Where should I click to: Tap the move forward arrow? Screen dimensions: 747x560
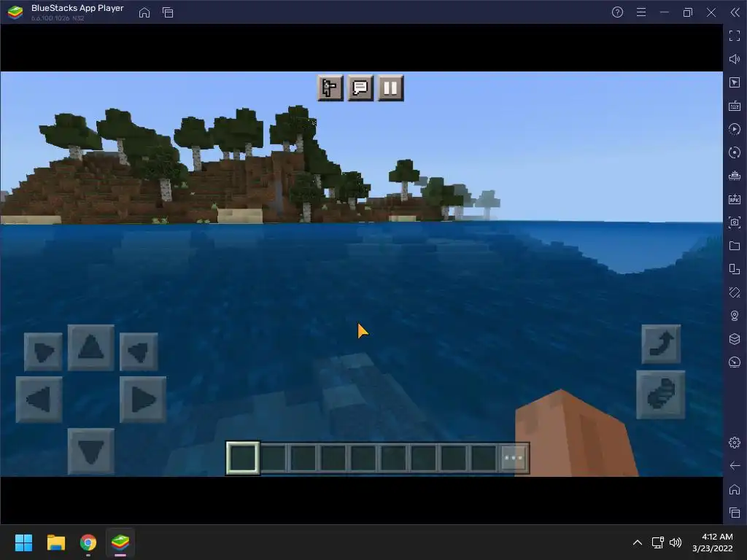91,347
